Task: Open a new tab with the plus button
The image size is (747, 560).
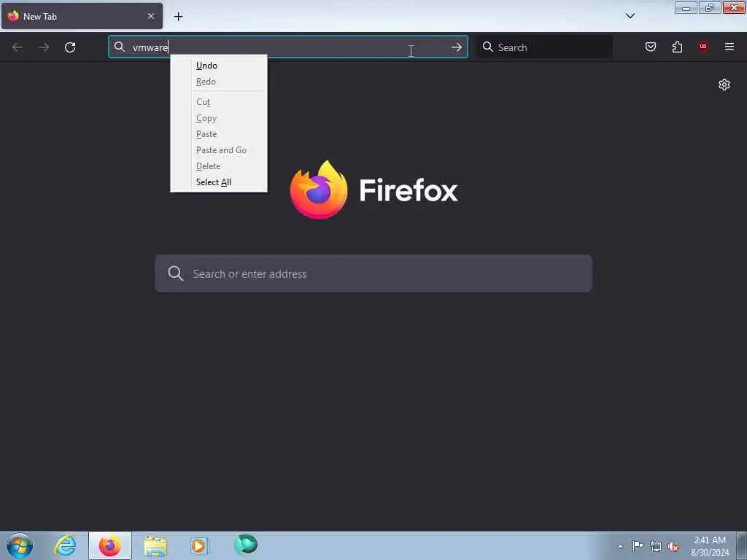Action: [178, 17]
